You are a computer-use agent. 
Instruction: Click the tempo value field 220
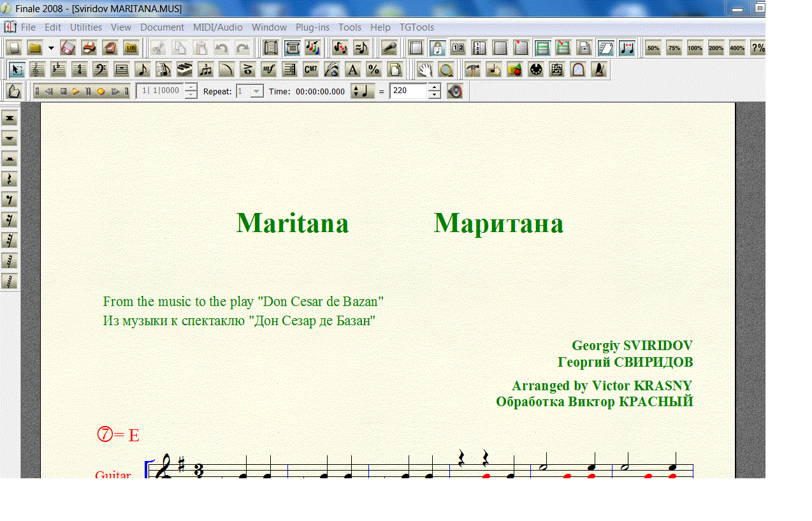point(409,91)
